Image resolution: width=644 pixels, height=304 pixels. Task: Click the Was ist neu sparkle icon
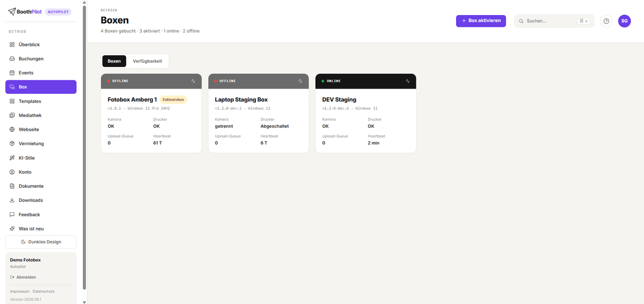tap(12, 229)
